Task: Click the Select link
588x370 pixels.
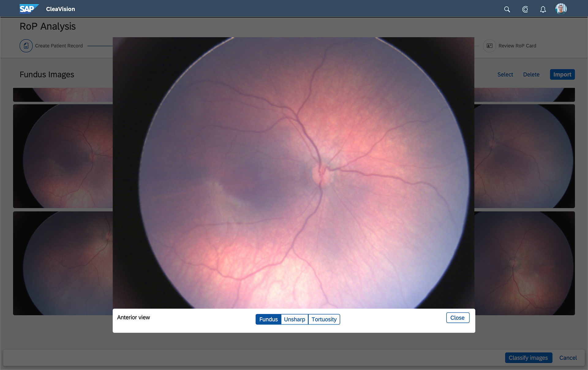Action: [505, 74]
